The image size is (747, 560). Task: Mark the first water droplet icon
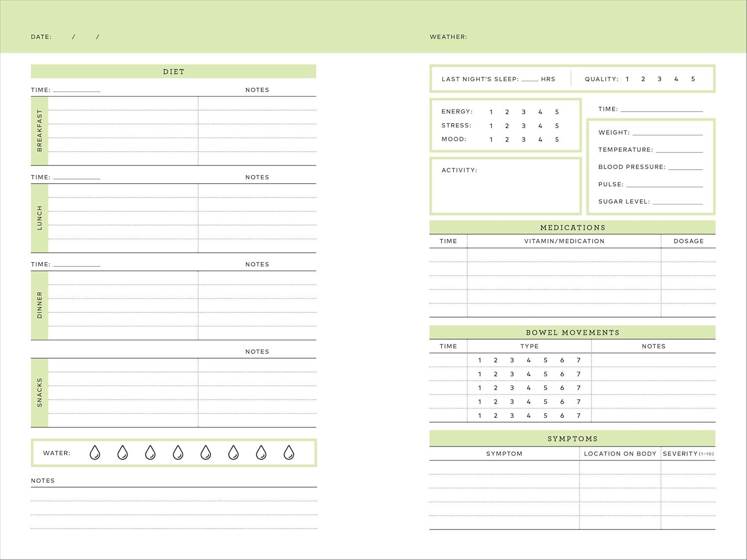95,452
